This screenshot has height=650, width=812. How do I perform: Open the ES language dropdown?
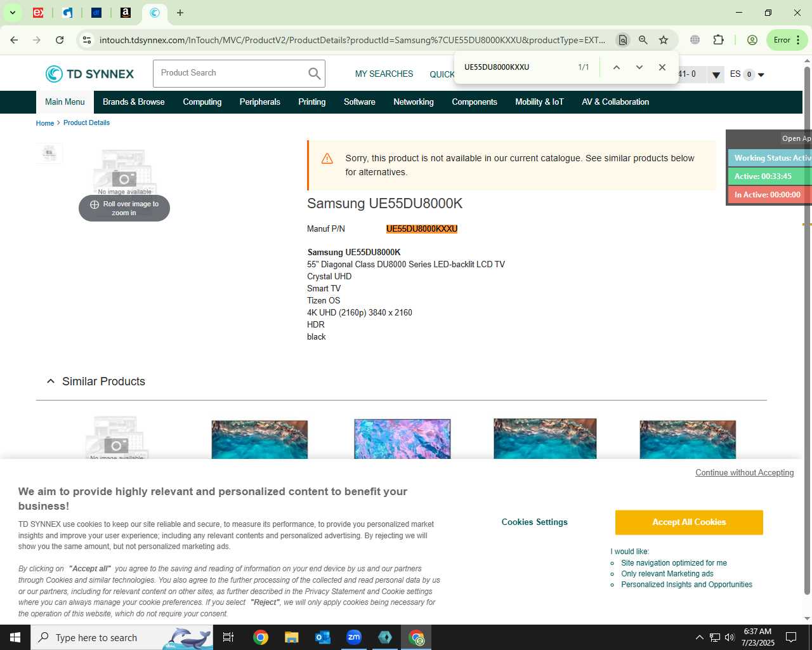[747, 75]
